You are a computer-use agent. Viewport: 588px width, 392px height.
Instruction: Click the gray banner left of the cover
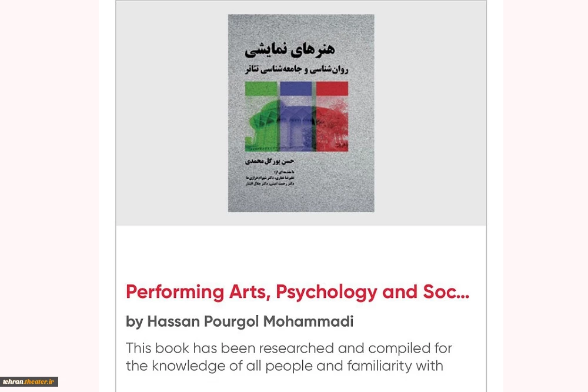[172, 113]
